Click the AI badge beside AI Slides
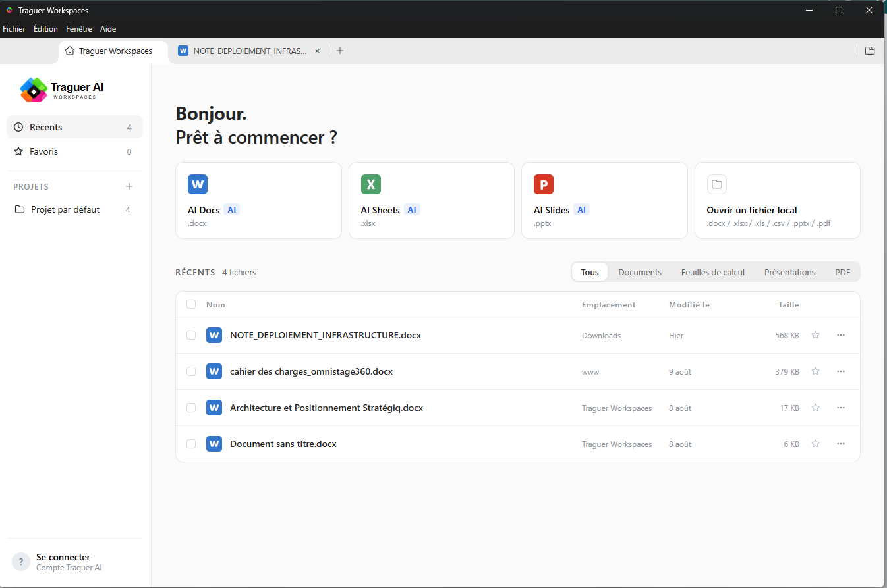The width and height of the screenshot is (887, 588). pyautogui.click(x=581, y=210)
